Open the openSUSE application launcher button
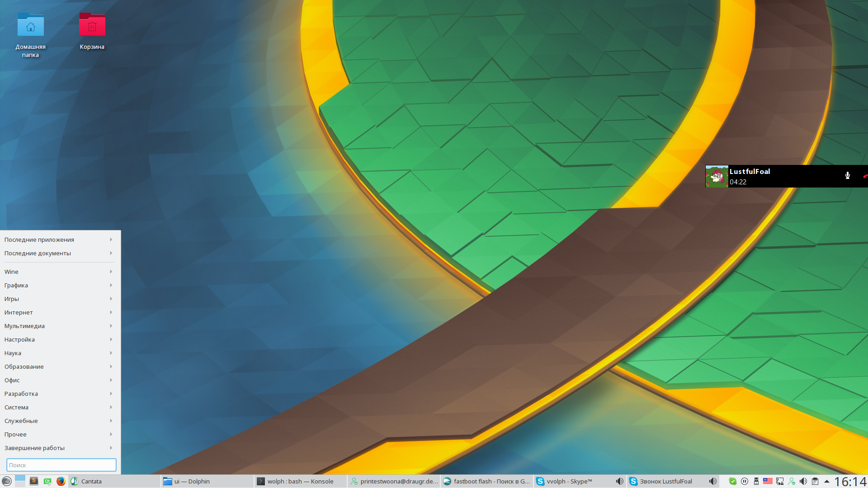868x488 pixels. click(x=6, y=481)
